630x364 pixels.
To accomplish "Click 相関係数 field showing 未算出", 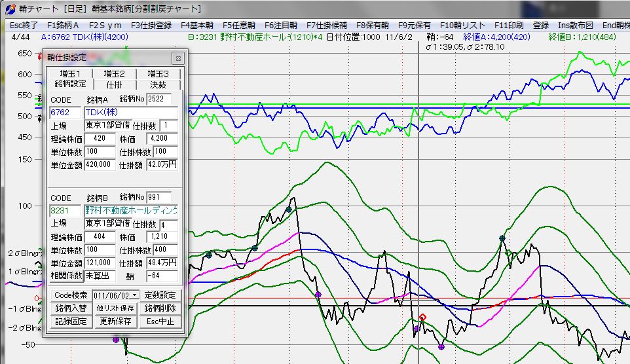I will point(100,276).
